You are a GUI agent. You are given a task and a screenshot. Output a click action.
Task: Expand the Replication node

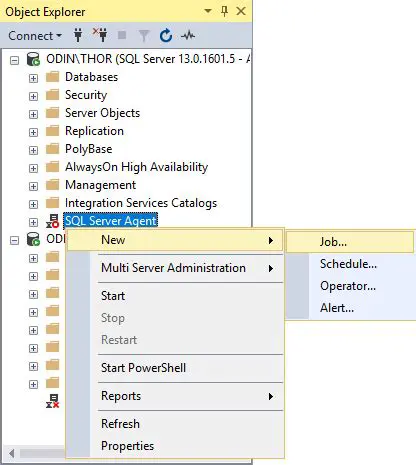point(33,132)
